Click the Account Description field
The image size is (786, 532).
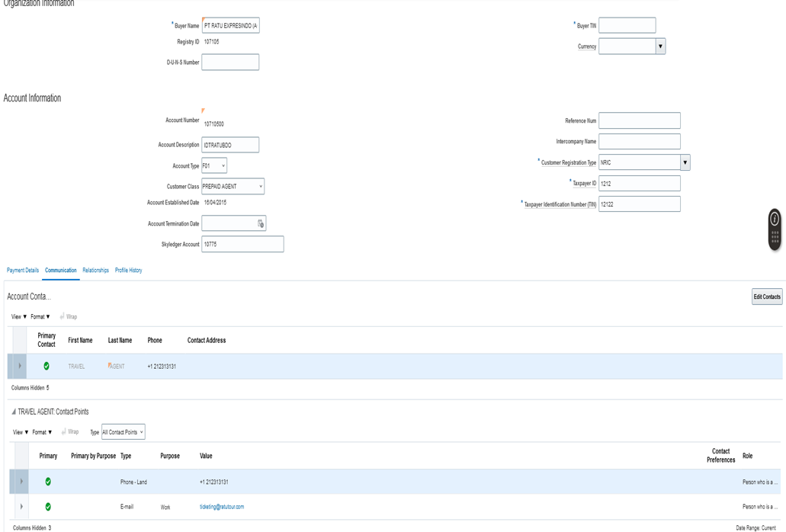(230, 145)
